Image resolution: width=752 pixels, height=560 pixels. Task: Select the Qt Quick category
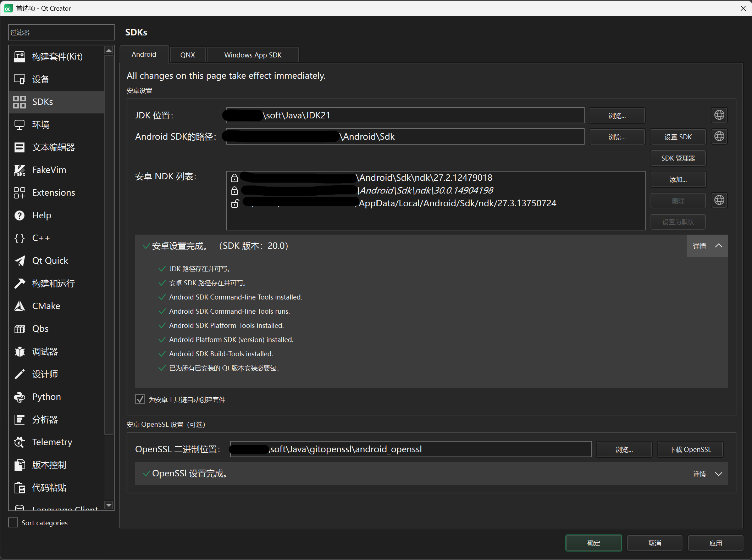[x=50, y=261]
